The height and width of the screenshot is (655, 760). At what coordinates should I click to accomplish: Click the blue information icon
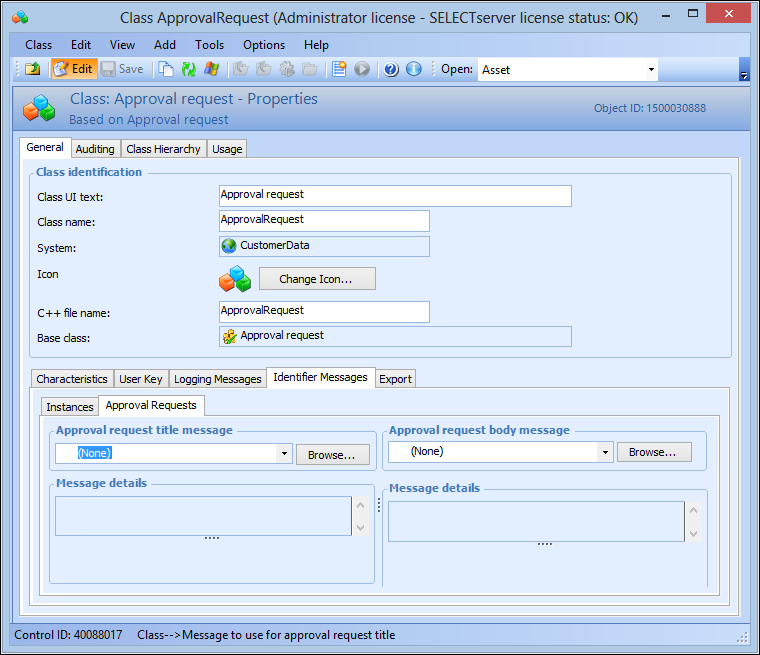coord(413,69)
